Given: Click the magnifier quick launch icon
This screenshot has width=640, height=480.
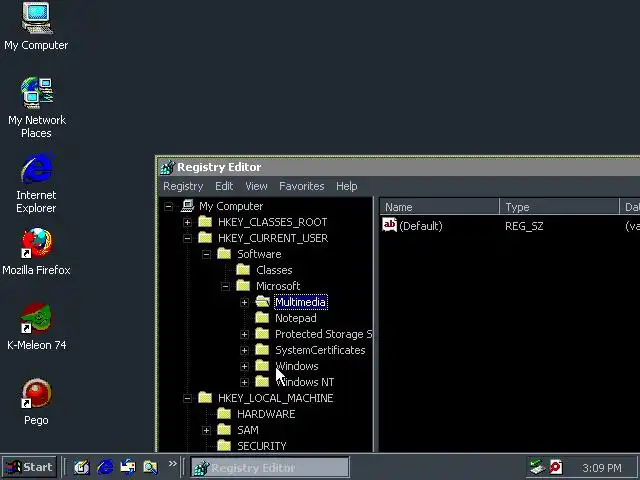Looking at the screenshot, I should pyautogui.click(x=150, y=467).
